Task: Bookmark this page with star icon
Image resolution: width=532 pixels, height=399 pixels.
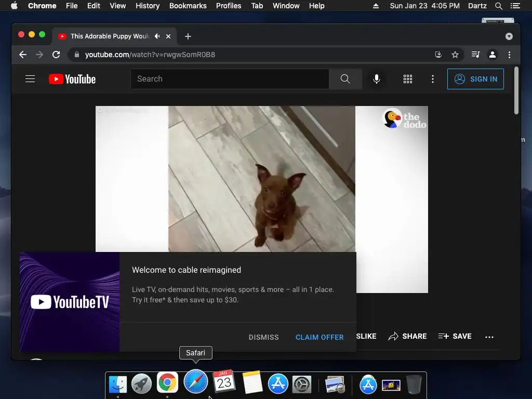Action: pos(455,55)
